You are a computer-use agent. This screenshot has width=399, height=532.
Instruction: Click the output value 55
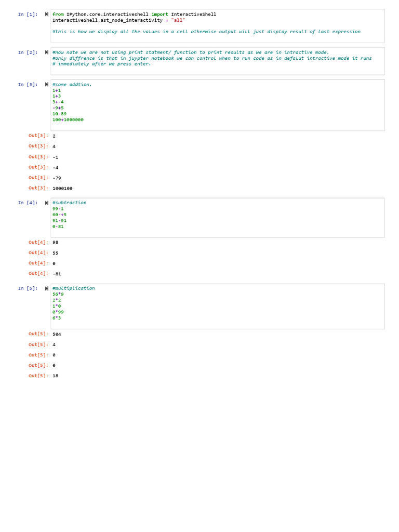click(x=55, y=253)
